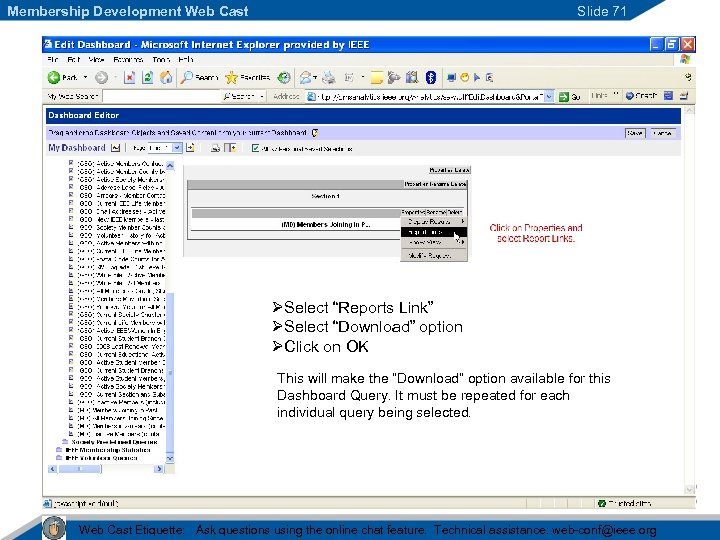Click the "(MD) Members Joining in P..." query title
Viewport: 720px width, 540px height.
(x=326, y=225)
